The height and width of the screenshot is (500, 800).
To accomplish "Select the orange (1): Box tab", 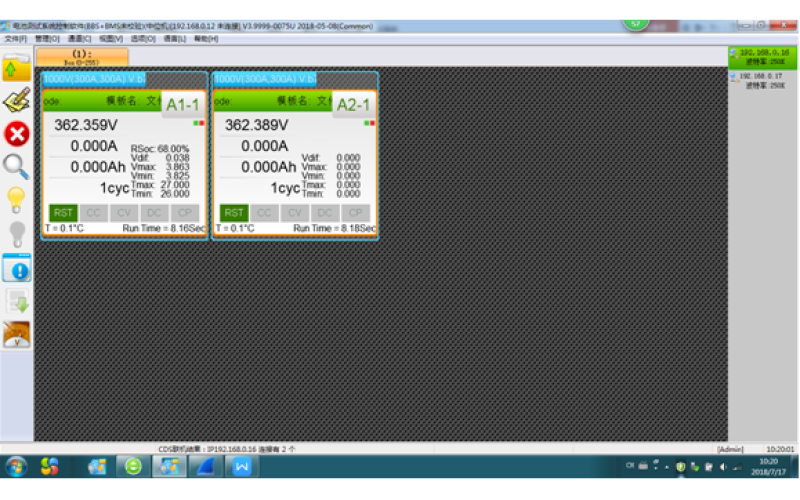I will pyautogui.click(x=82, y=57).
